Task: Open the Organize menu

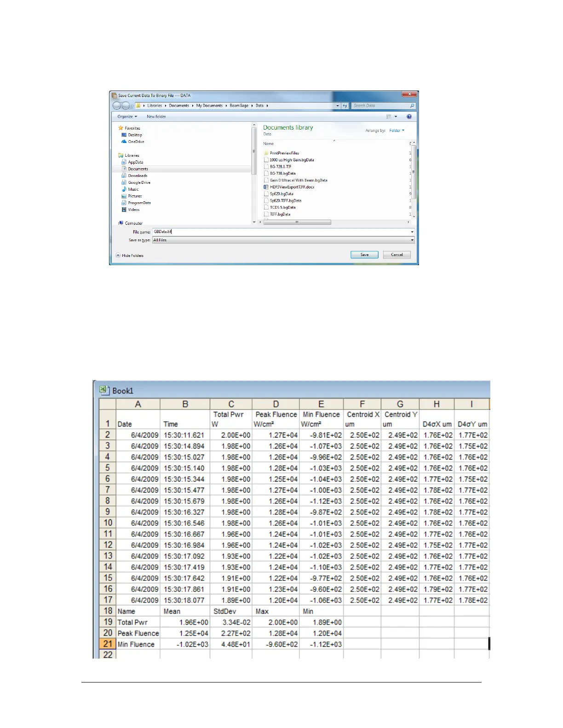Action: [x=127, y=117]
